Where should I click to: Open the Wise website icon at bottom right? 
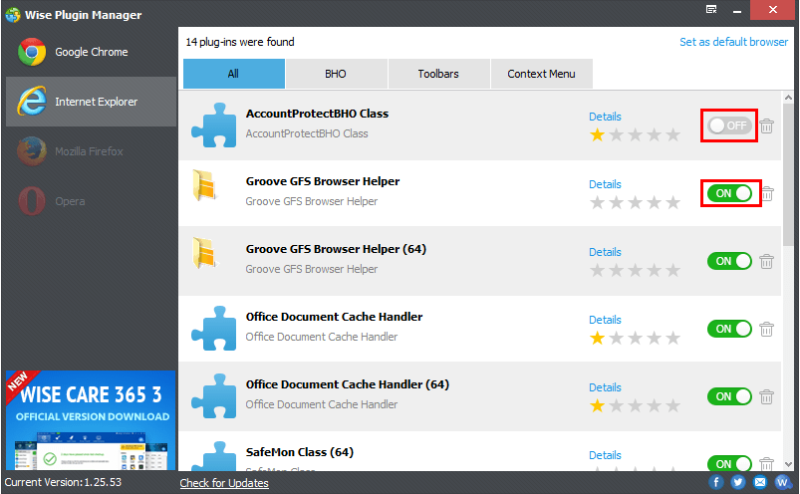tap(782, 483)
